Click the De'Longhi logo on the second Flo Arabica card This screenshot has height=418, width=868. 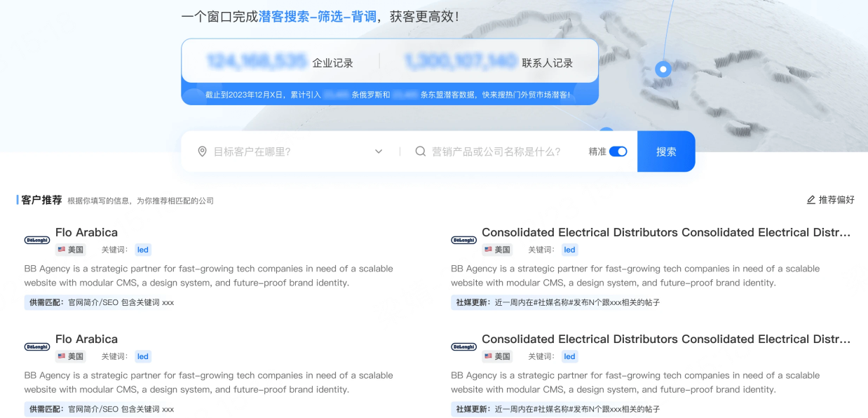(37, 346)
